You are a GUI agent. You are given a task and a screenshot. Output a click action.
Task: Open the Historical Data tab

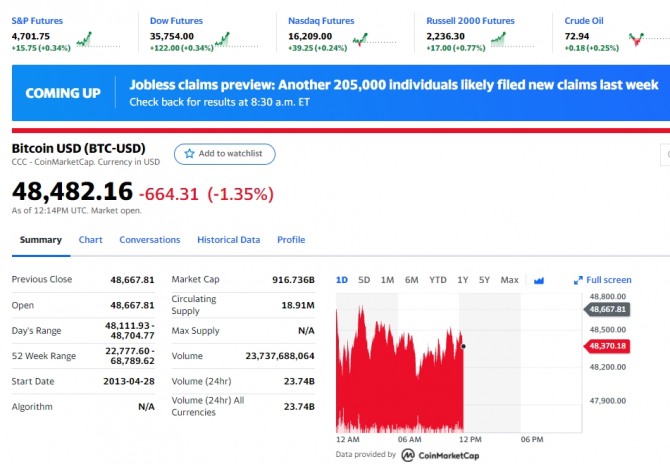(228, 240)
